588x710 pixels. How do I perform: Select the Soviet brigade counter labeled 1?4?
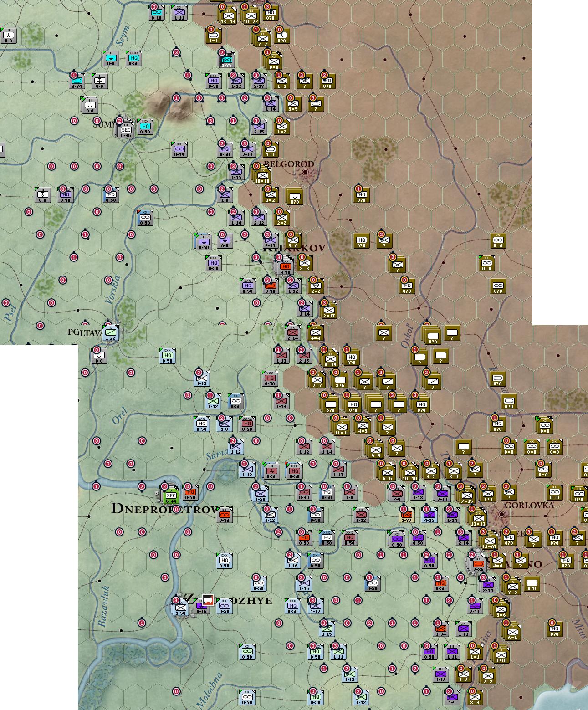[x=489, y=493]
